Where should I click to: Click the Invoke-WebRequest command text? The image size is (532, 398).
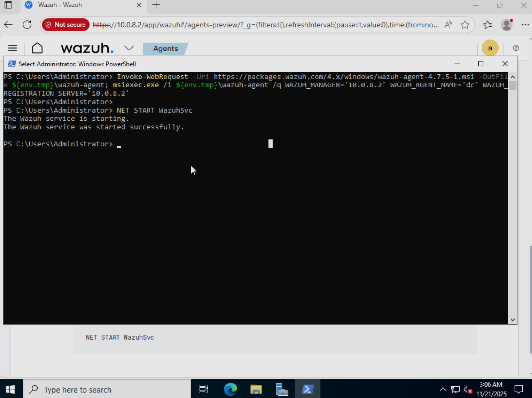152,77
